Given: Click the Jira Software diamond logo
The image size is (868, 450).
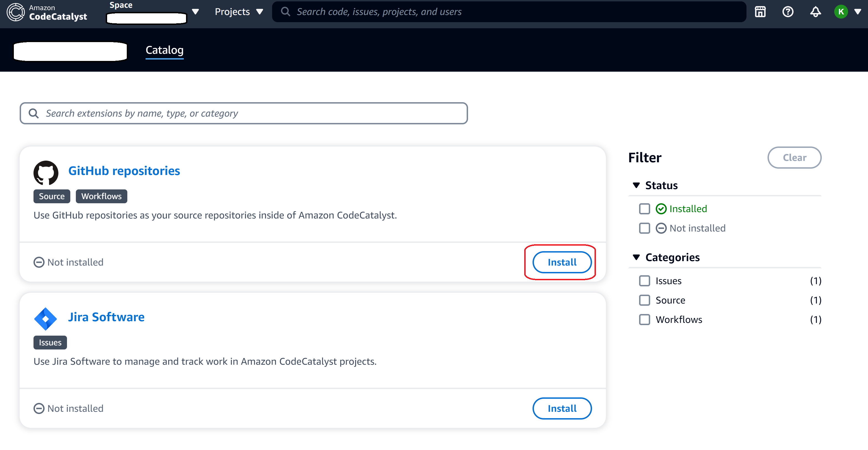Looking at the screenshot, I should point(45,318).
